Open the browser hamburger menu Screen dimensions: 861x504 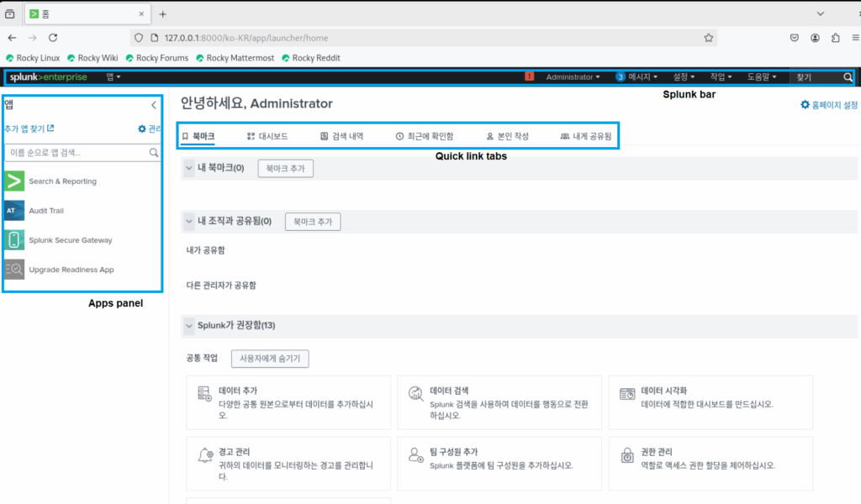pyautogui.click(x=855, y=38)
